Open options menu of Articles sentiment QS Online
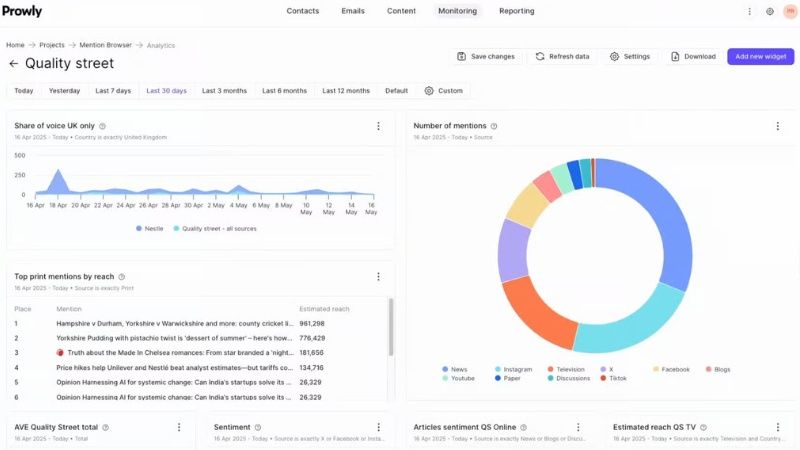Image resolution: width=800 pixels, height=450 pixels. click(578, 427)
